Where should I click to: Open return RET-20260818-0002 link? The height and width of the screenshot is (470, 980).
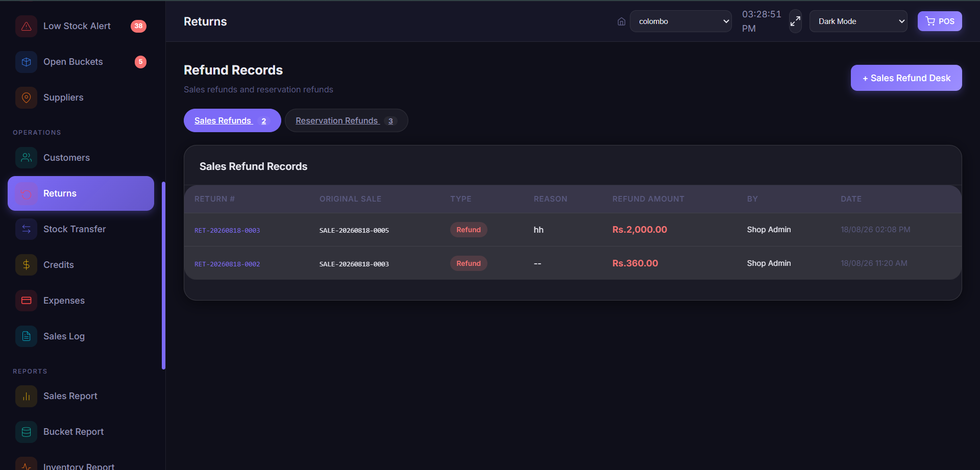tap(227, 264)
